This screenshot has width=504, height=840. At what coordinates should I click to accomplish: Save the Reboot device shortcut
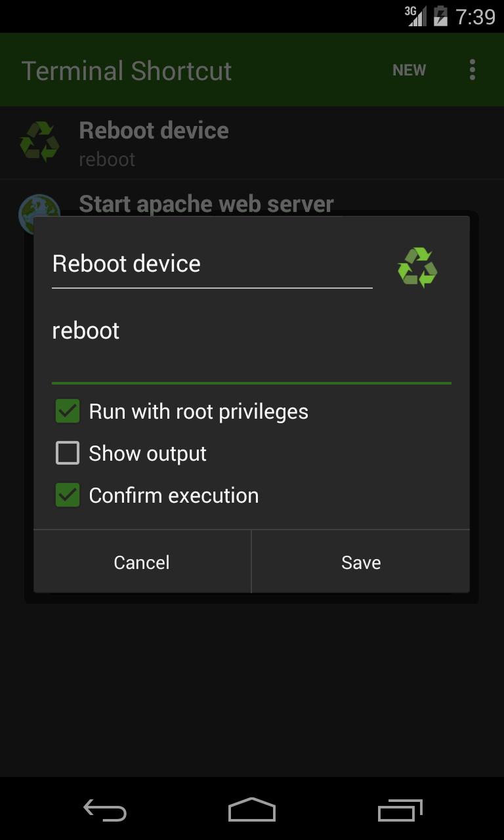(x=361, y=562)
